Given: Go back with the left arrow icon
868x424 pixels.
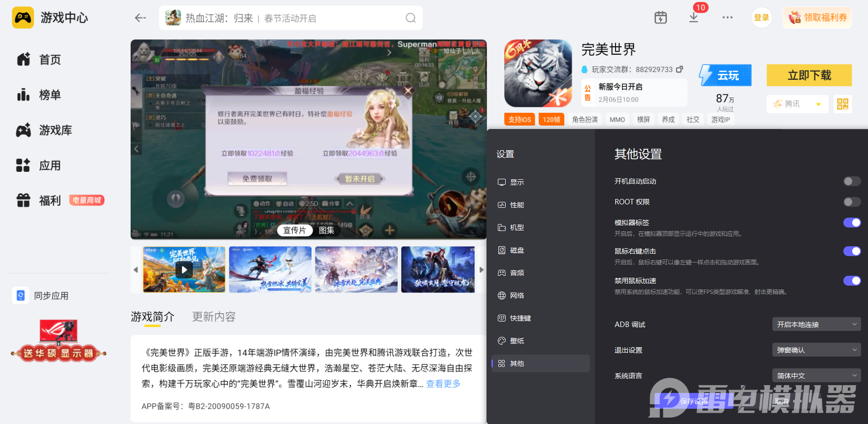Looking at the screenshot, I should (x=140, y=18).
